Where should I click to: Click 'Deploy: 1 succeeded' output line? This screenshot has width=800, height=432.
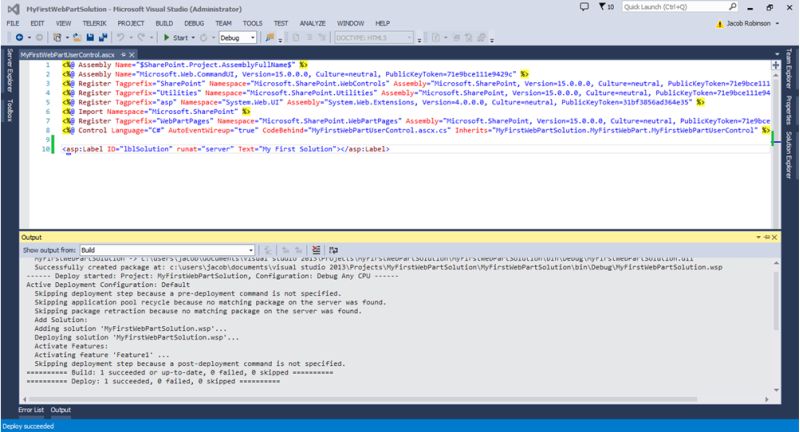pyautogui.click(x=153, y=382)
